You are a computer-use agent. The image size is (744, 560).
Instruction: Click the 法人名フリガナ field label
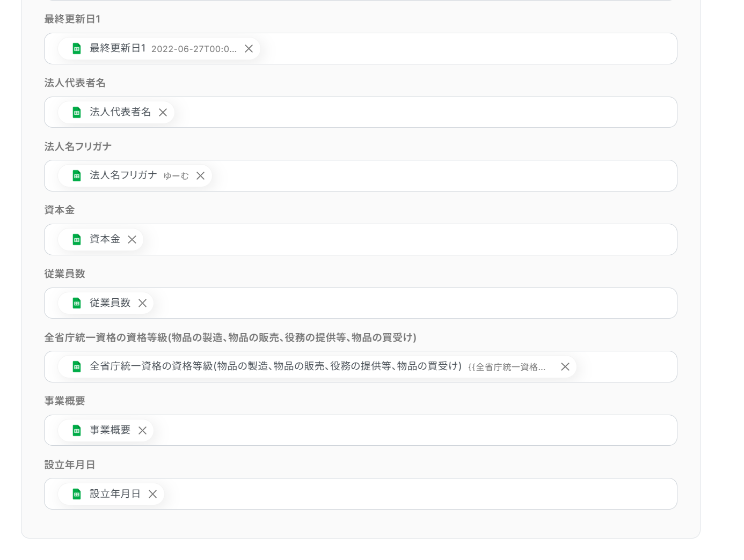pyautogui.click(x=78, y=146)
